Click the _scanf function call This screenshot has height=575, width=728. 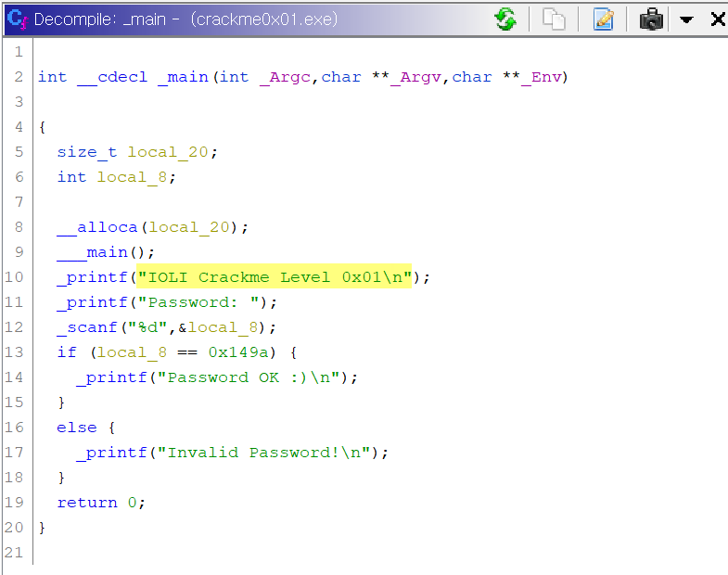coord(87,327)
